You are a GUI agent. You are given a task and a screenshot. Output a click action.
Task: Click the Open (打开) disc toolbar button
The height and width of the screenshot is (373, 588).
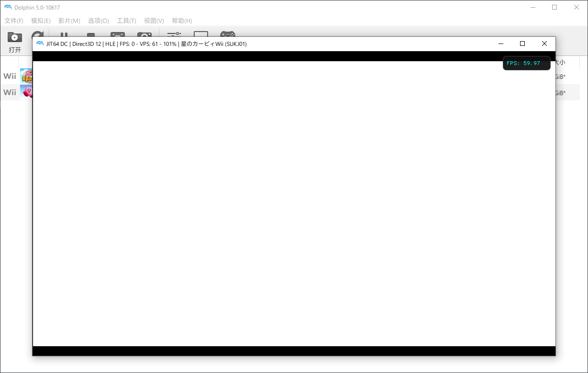[x=15, y=41]
